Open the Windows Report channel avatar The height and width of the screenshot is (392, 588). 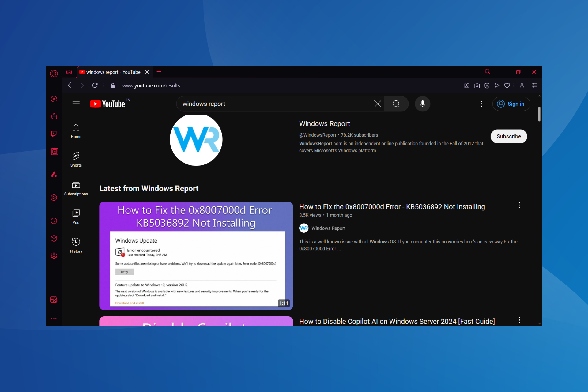point(196,140)
